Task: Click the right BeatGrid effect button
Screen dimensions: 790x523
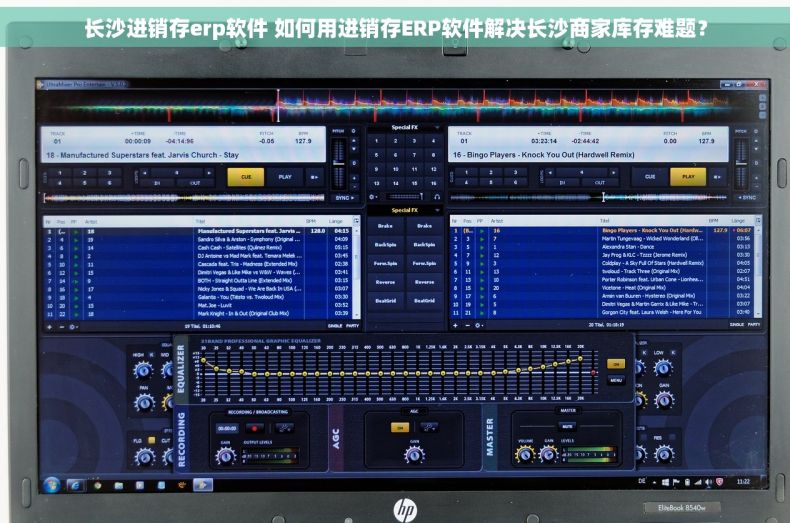Action: pos(424,301)
